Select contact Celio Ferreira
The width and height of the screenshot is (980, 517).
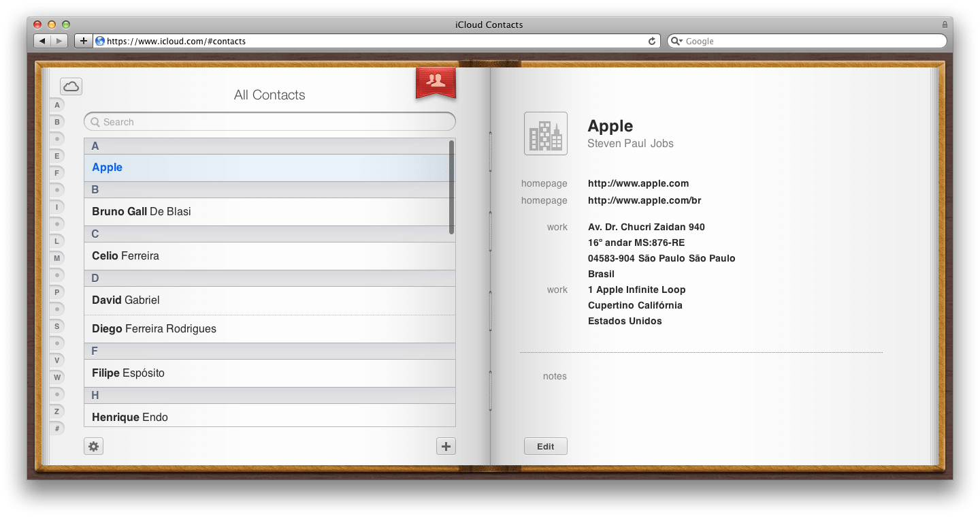tap(269, 256)
